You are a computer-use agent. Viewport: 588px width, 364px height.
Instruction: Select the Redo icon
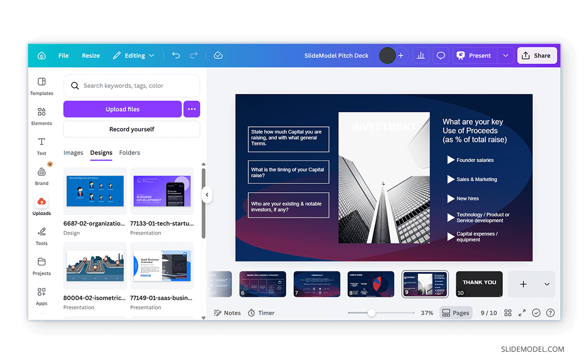[x=194, y=55]
